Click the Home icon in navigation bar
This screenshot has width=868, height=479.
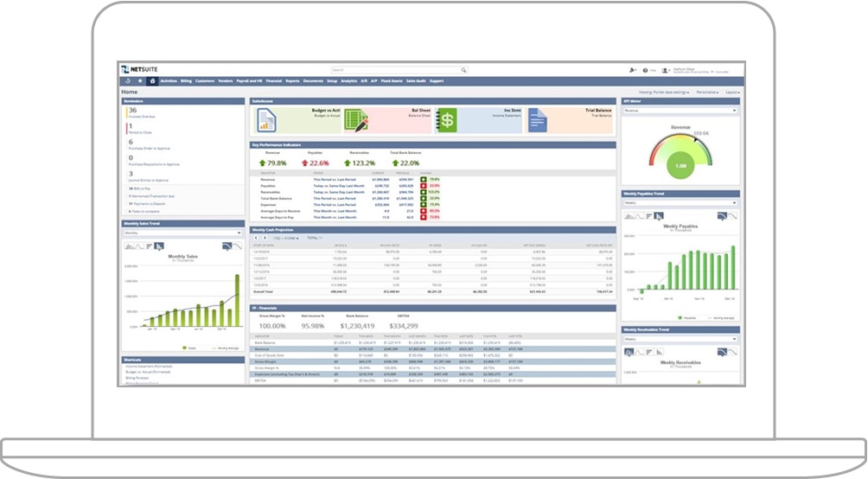[152, 80]
